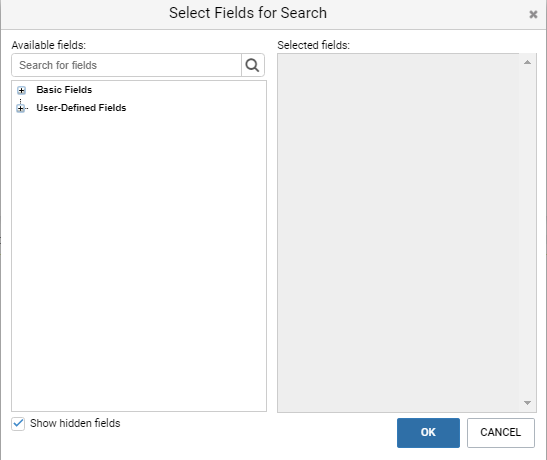Click the Selected fields heading

point(313,45)
